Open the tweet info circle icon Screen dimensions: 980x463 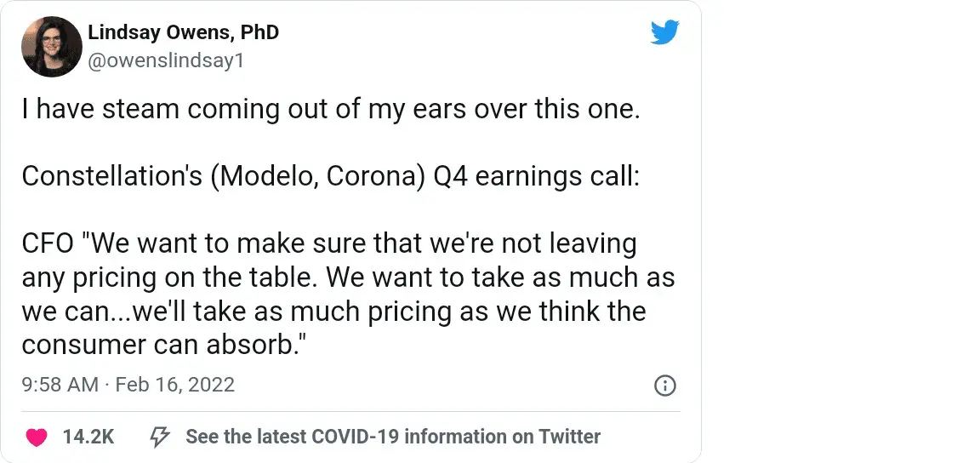664,385
